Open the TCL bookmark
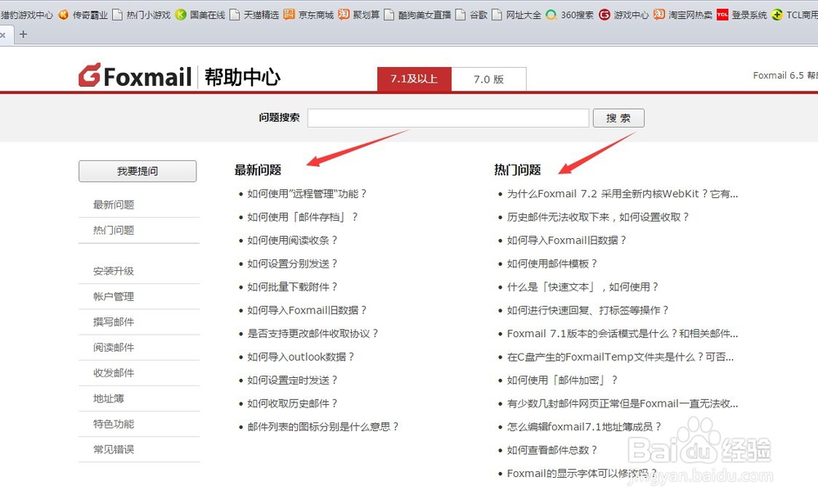Viewport: 818px width, 504px height. (794, 15)
